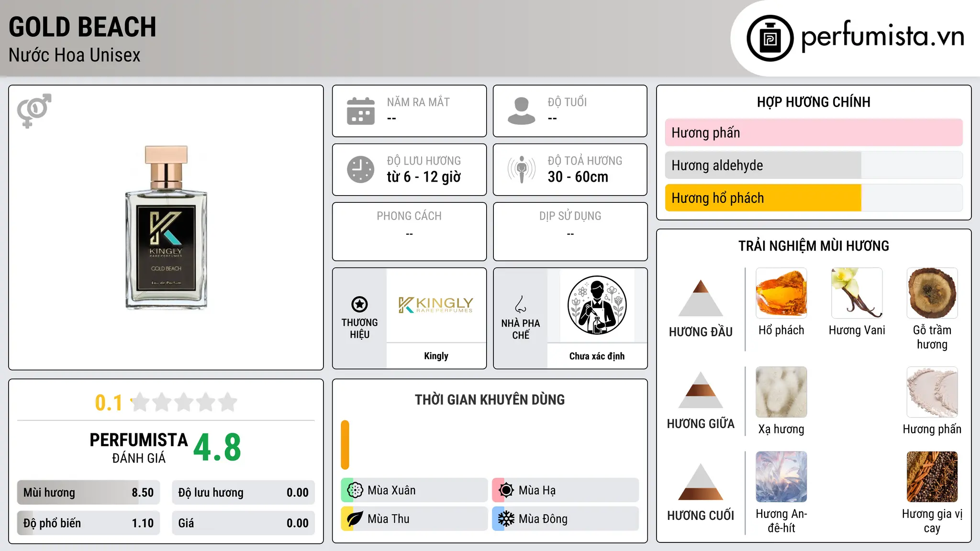The image size is (980, 551).
Task: Click the Mùi hương 8.50 score bar
Action: [x=89, y=493]
